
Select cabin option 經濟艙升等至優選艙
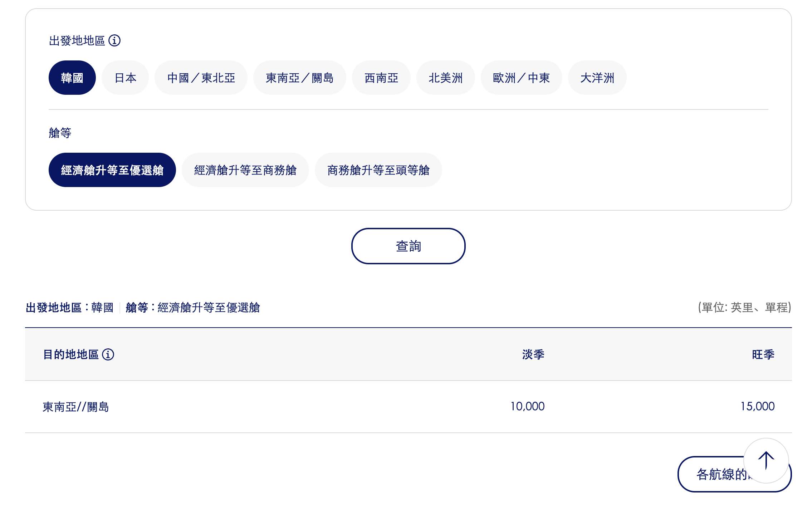(113, 170)
